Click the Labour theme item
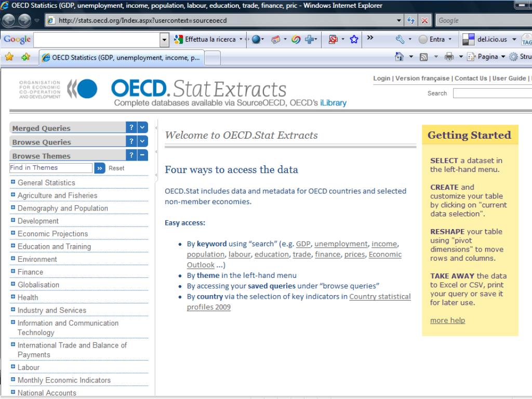Image resolution: width=532 pixels, height=399 pixels. [29, 367]
